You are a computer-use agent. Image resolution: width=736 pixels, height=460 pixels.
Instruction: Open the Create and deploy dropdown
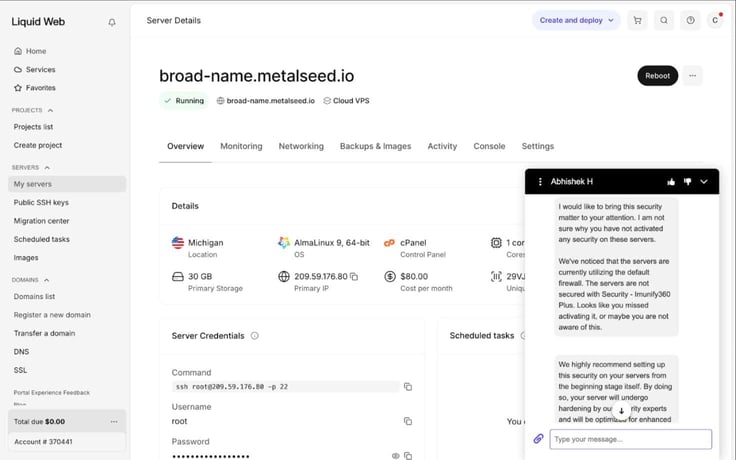coord(576,20)
